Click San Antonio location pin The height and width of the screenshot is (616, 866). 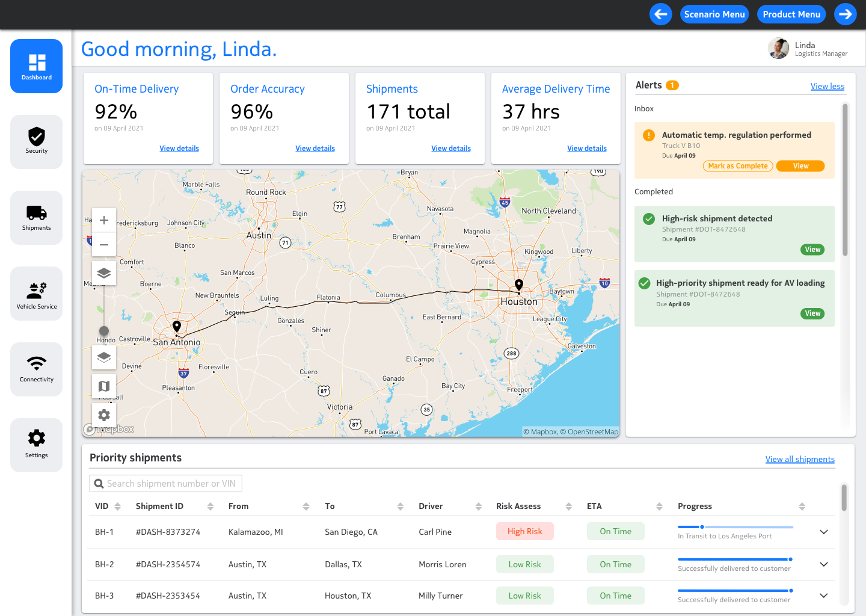point(177,327)
